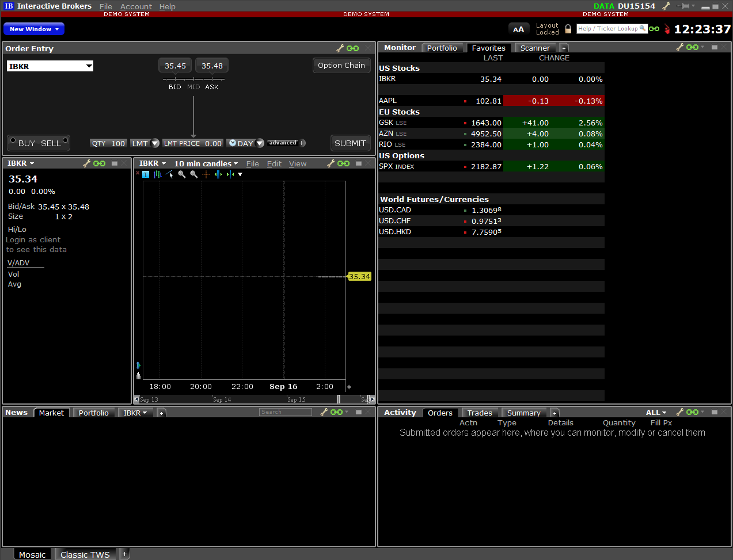
Task: Select the chart trendline drawing tool
Action: pos(170,174)
